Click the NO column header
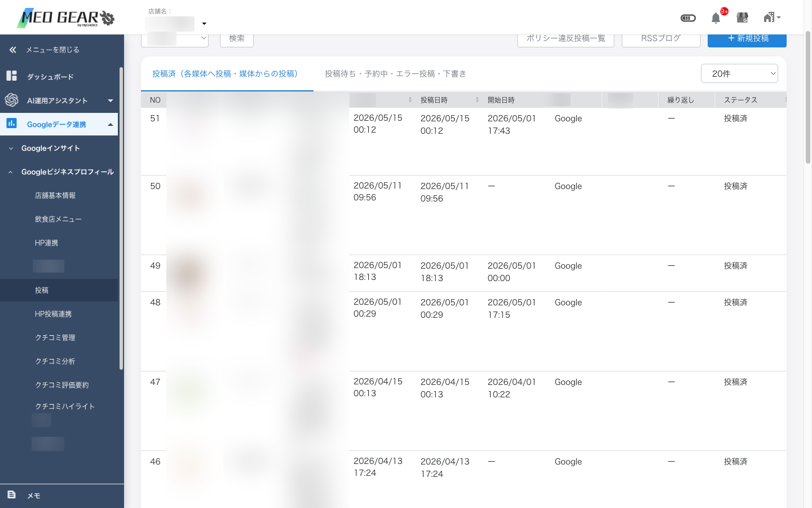The image size is (812, 508). pos(155,100)
